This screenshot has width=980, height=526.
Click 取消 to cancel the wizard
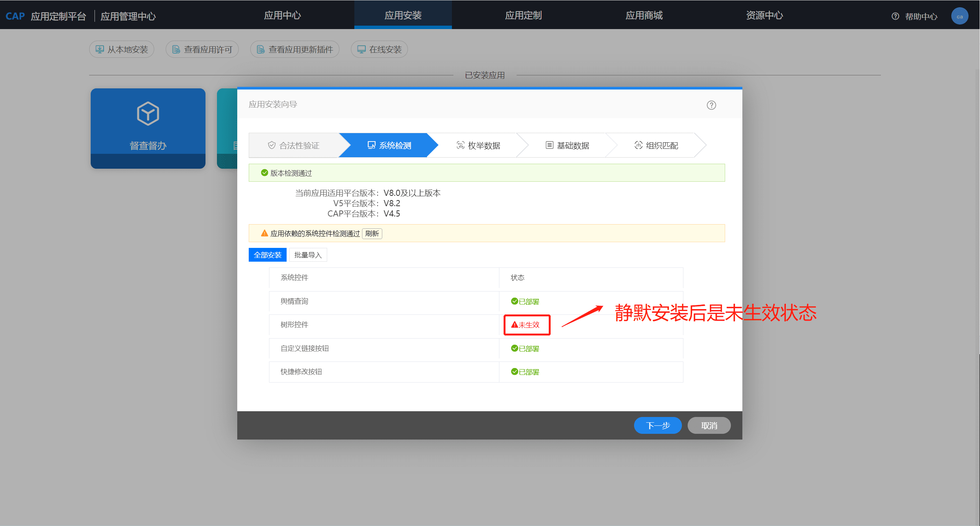click(x=709, y=425)
